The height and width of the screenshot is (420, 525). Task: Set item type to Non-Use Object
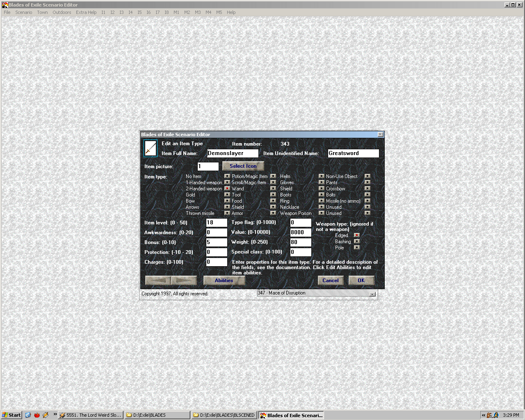pyautogui.click(x=367, y=176)
